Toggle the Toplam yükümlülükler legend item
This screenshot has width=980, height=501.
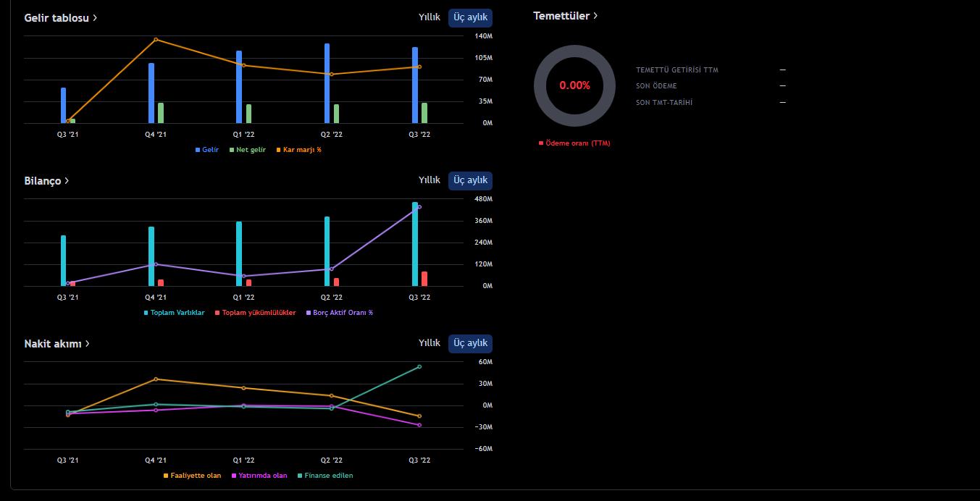click(x=255, y=313)
